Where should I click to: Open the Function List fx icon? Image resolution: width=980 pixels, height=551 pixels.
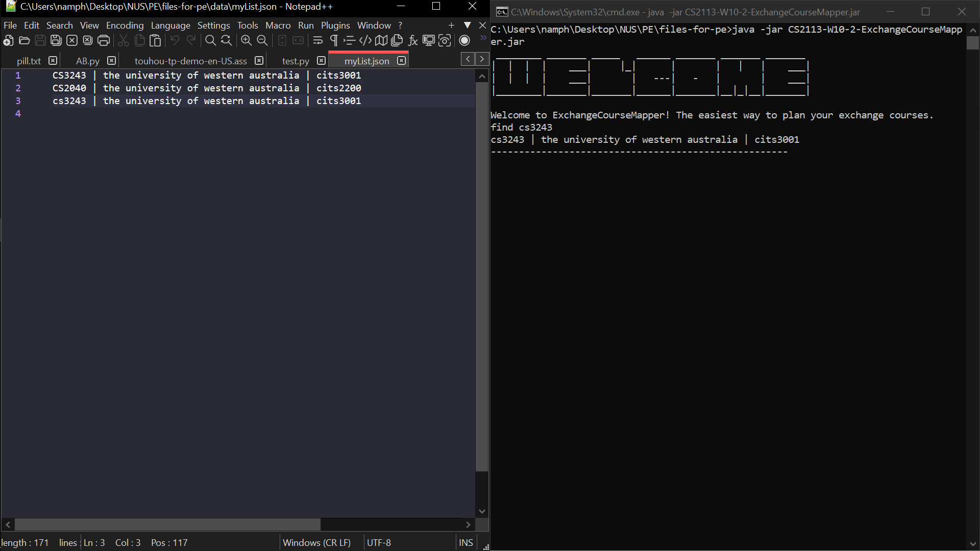click(x=413, y=41)
